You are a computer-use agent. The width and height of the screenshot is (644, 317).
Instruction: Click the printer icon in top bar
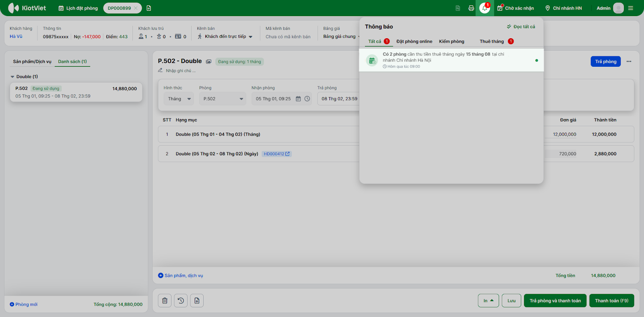(x=471, y=8)
